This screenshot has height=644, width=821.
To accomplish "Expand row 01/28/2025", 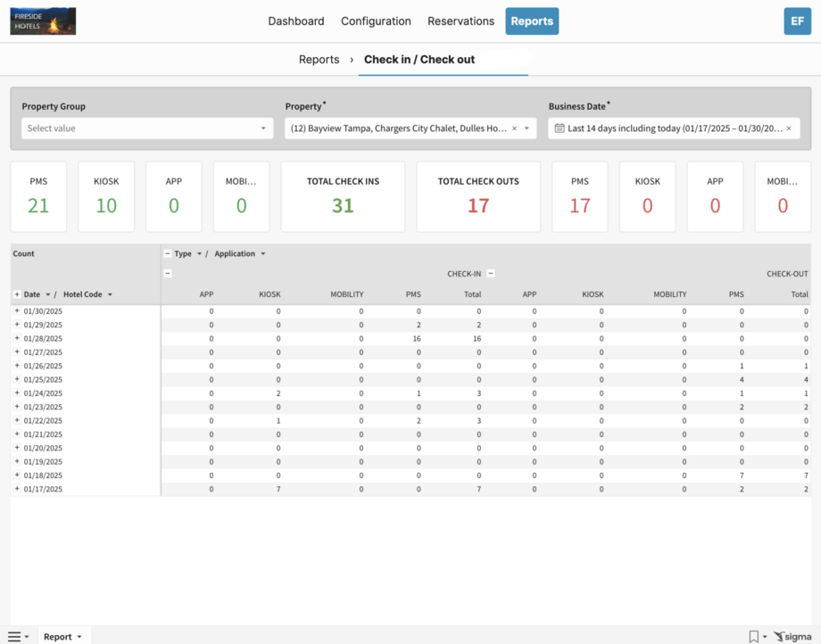I will tap(17, 338).
